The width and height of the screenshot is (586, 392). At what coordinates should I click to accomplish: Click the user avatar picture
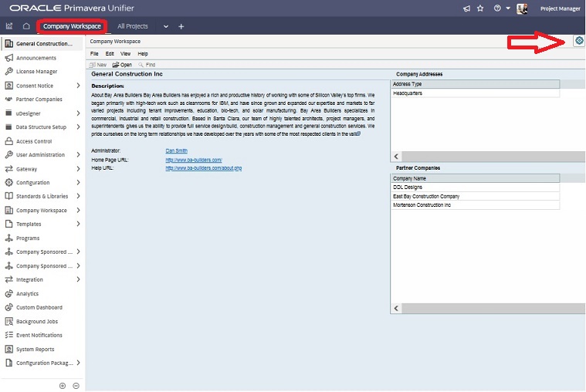tap(522, 8)
